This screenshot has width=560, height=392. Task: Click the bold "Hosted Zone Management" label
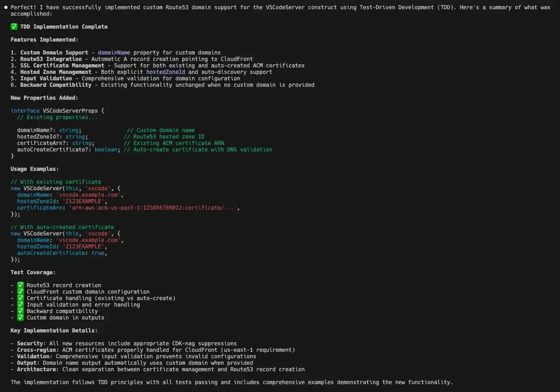coord(56,72)
